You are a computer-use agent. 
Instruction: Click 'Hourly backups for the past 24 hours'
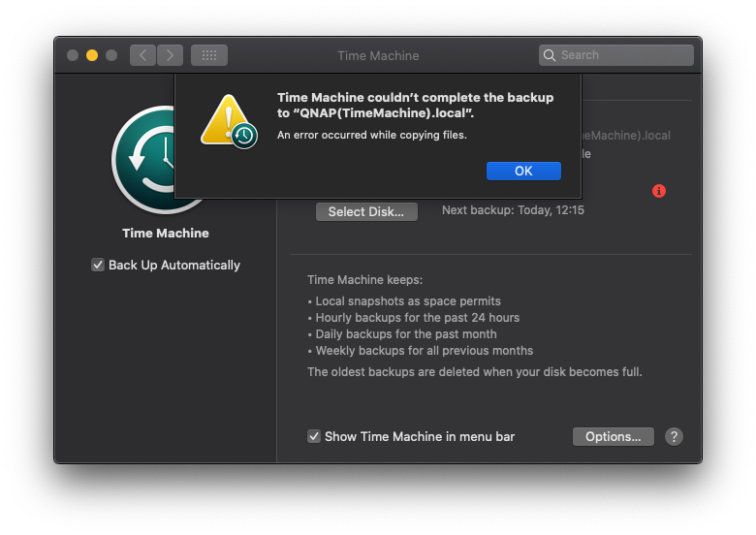pyautogui.click(x=417, y=318)
